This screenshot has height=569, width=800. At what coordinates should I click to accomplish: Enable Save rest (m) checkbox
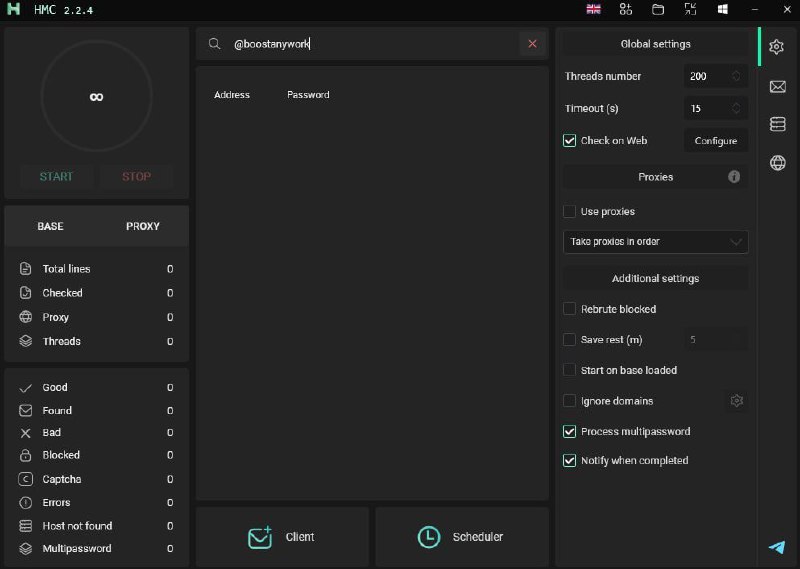(569, 339)
